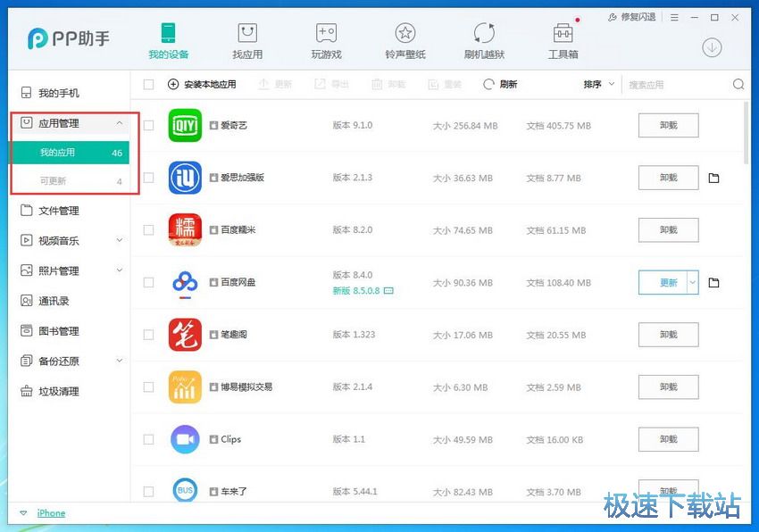Focus the 搜索应用 search field
Screen dimensions: 759x532
coord(678,85)
